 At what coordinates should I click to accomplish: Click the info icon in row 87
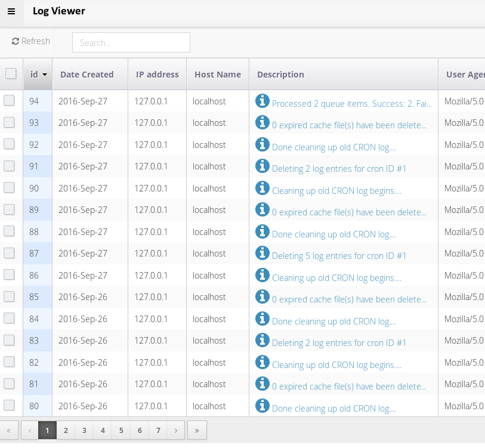tap(262, 254)
